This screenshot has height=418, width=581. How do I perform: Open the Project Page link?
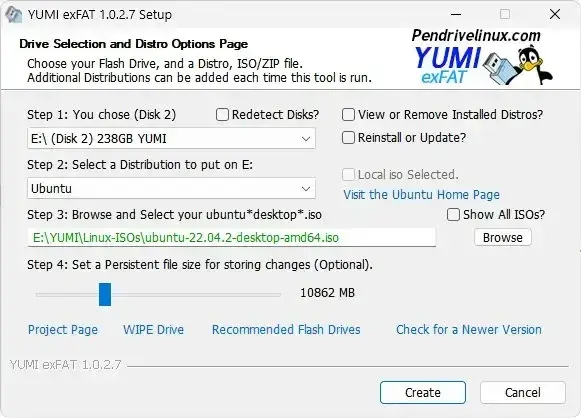[63, 329]
